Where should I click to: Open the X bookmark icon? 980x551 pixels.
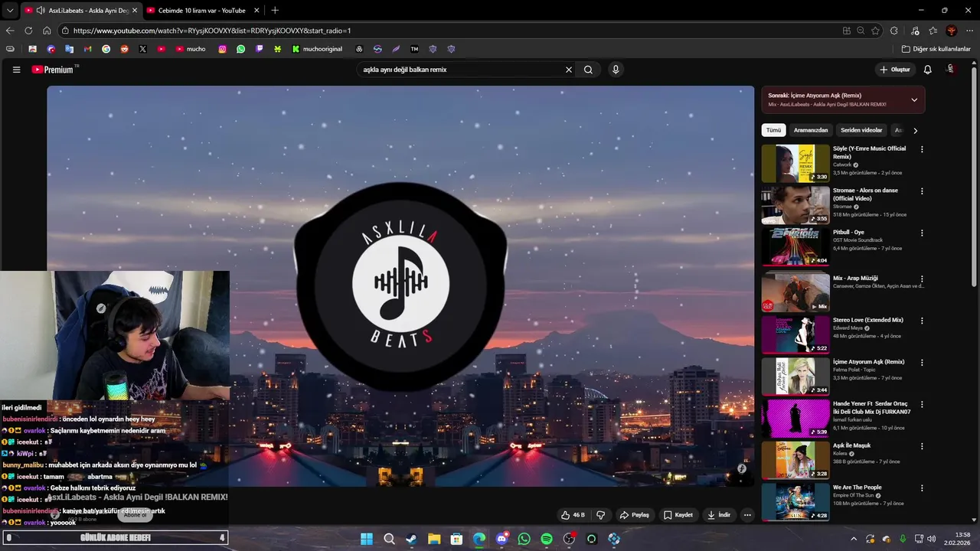click(x=142, y=49)
